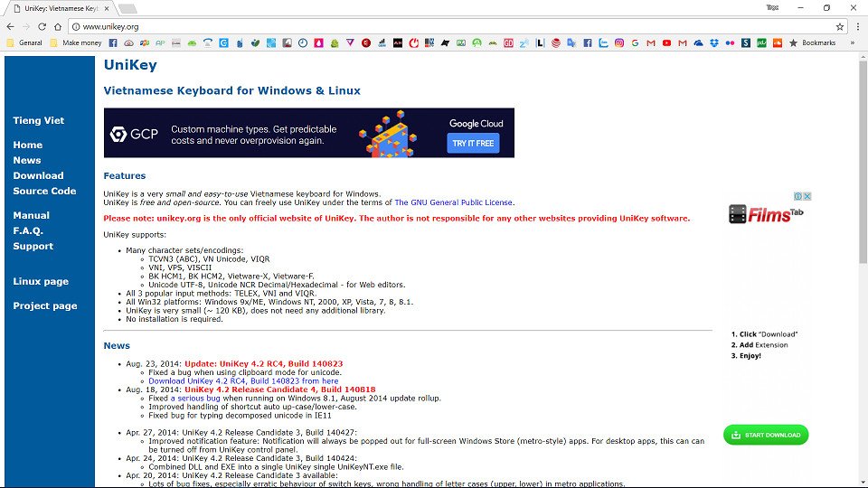Open the Google G bookmark
The image size is (868, 488).
coord(635,43)
